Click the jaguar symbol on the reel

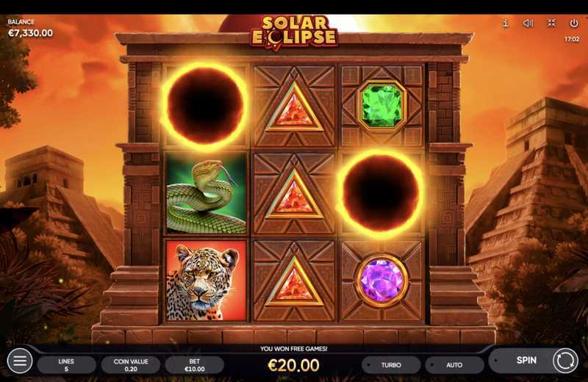(206, 281)
